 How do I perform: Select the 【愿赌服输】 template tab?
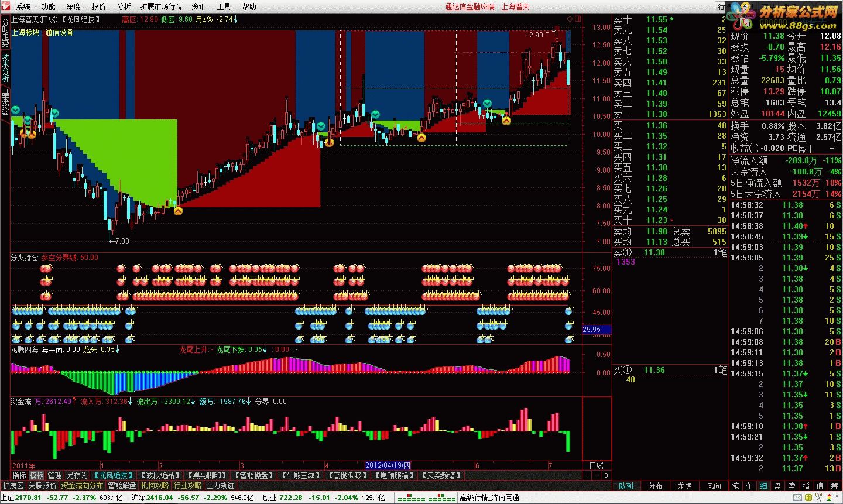395,475
